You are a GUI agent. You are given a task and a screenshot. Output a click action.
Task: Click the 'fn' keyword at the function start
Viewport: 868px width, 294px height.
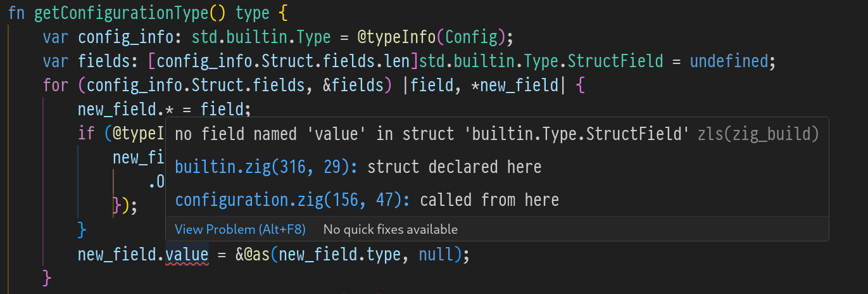pyautogui.click(x=16, y=13)
